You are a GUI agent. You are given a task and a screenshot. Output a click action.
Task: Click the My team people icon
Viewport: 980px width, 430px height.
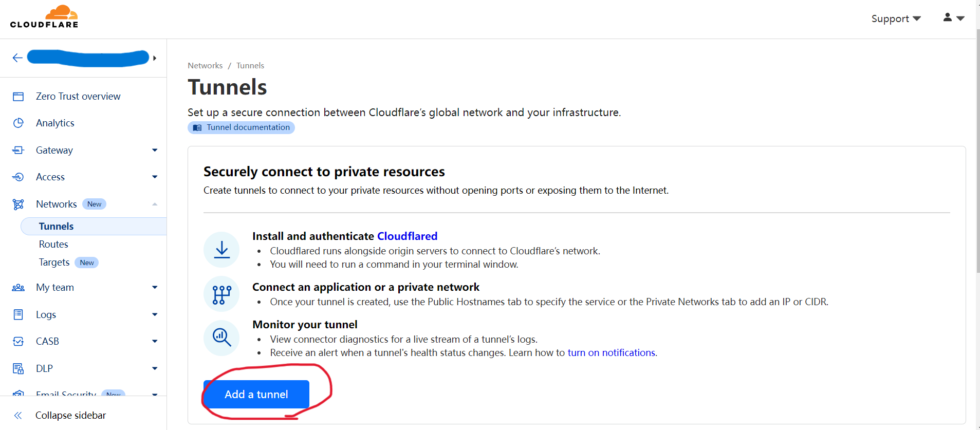19,288
